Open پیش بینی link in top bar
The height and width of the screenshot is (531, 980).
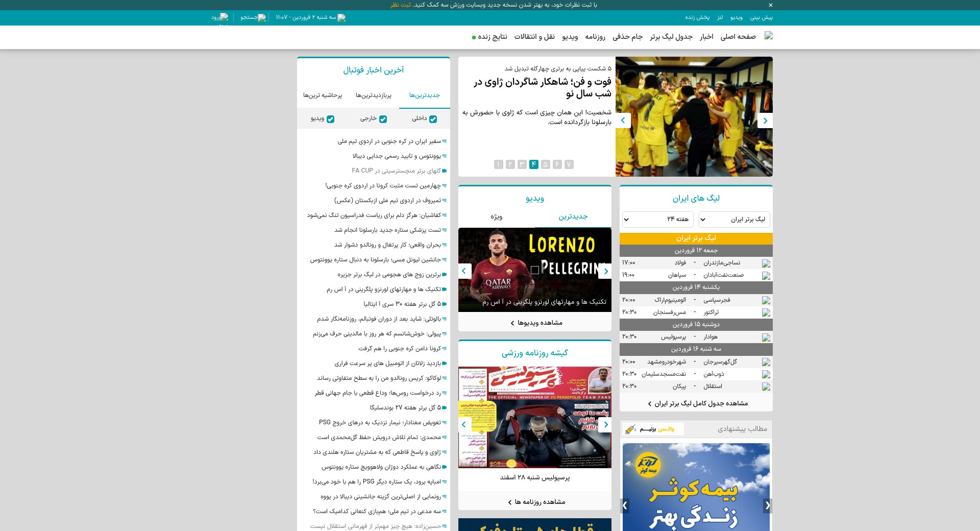pos(762,17)
